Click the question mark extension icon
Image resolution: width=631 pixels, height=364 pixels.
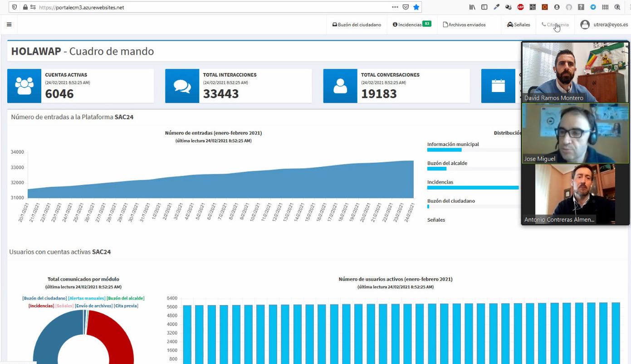coord(581,7)
